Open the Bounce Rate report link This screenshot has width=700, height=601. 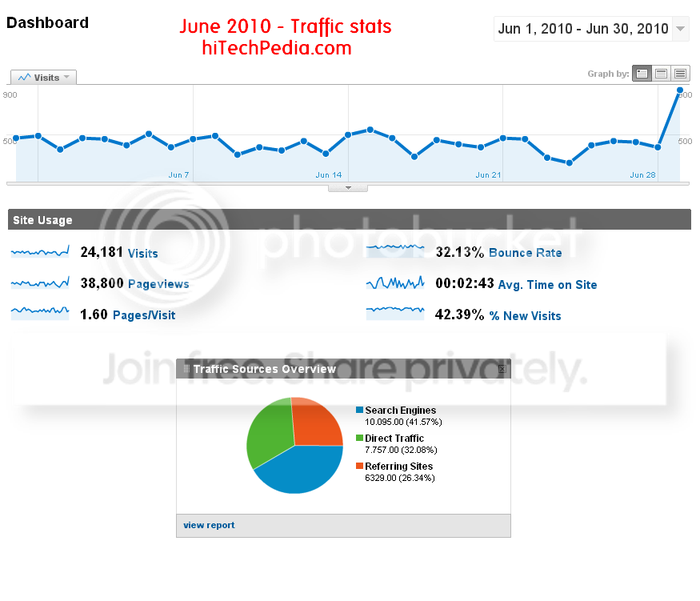(526, 253)
